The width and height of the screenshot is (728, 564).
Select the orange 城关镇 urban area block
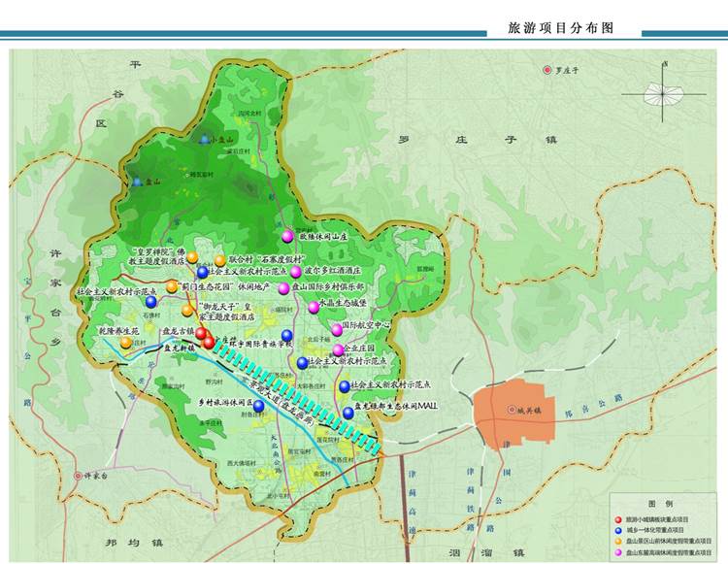click(x=503, y=416)
